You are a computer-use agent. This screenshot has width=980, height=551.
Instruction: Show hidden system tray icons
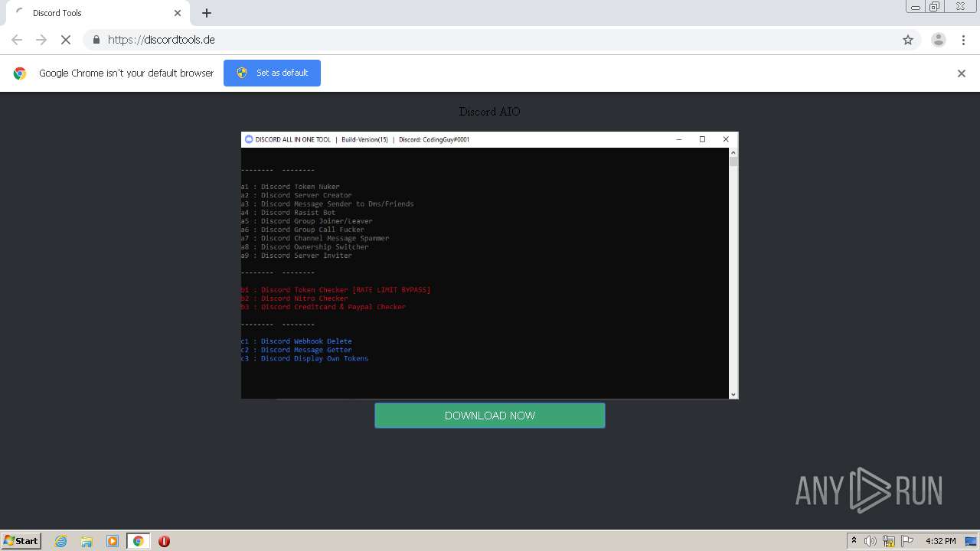(x=854, y=541)
